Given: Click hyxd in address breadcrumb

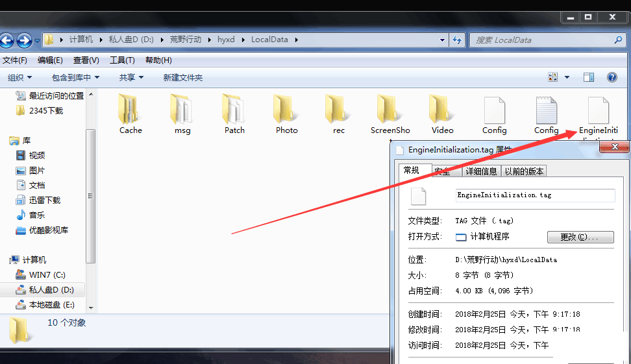Looking at the screenshot, I should pos(226,40).
